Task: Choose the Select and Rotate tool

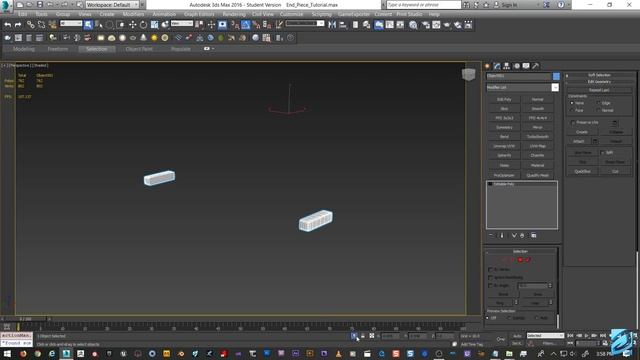Action: [143, 25]
